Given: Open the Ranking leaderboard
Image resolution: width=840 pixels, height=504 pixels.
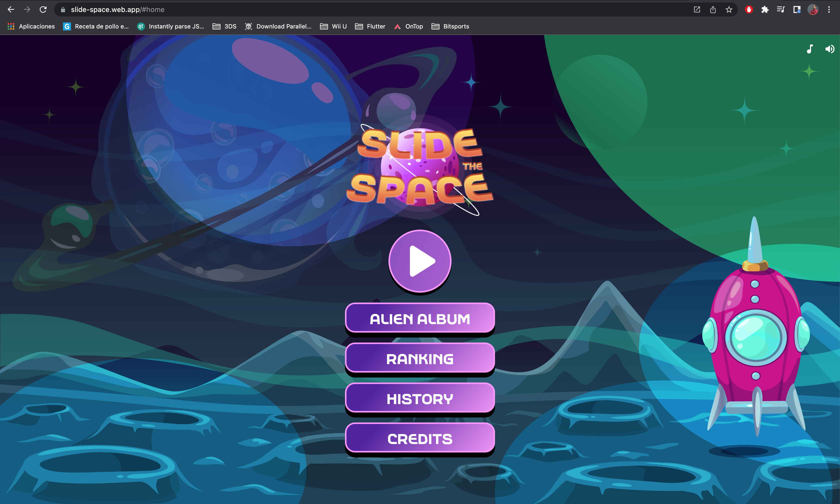Looking at the screenshot, I should point(420,358).
